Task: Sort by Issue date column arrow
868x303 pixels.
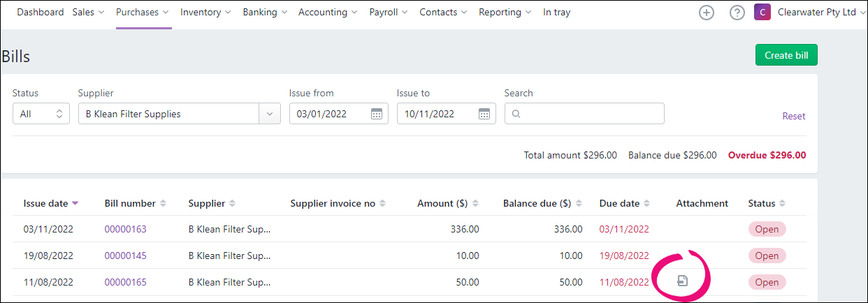Action: click(75, 203)
